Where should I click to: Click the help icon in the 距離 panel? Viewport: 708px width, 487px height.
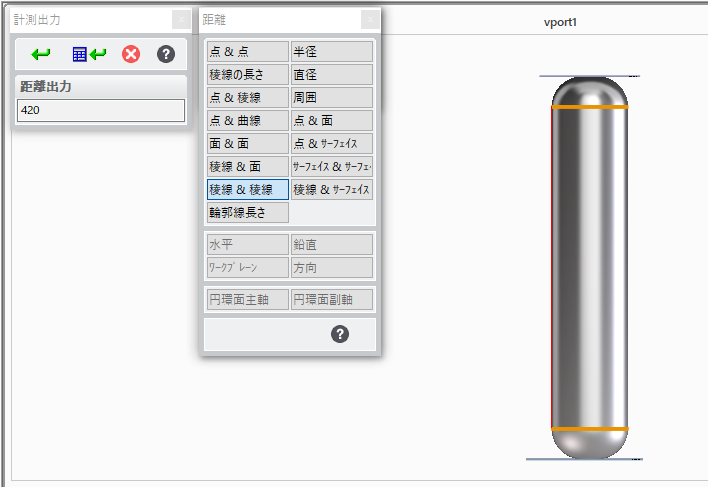pos(340,334)
